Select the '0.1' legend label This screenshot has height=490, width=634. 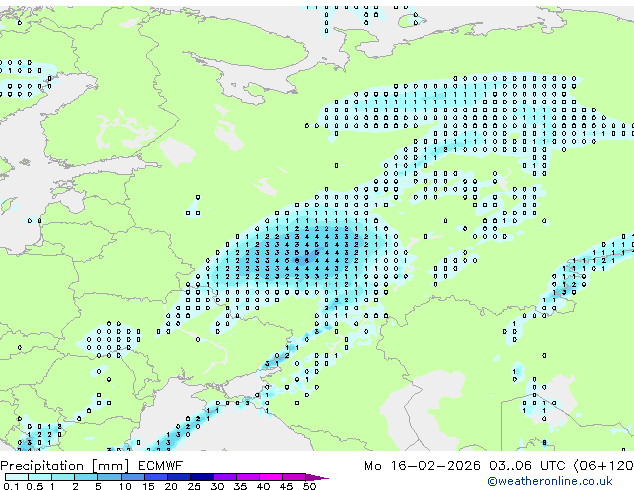tap(11, 486)
